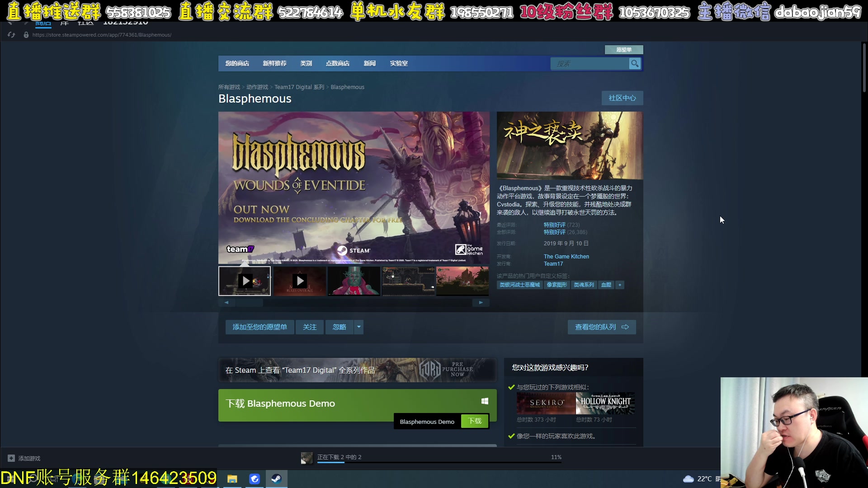The width and height of the screenshot is (868, 488).
Task: Click the weather cloud icon in taskbar
Action: pos(688,479)
